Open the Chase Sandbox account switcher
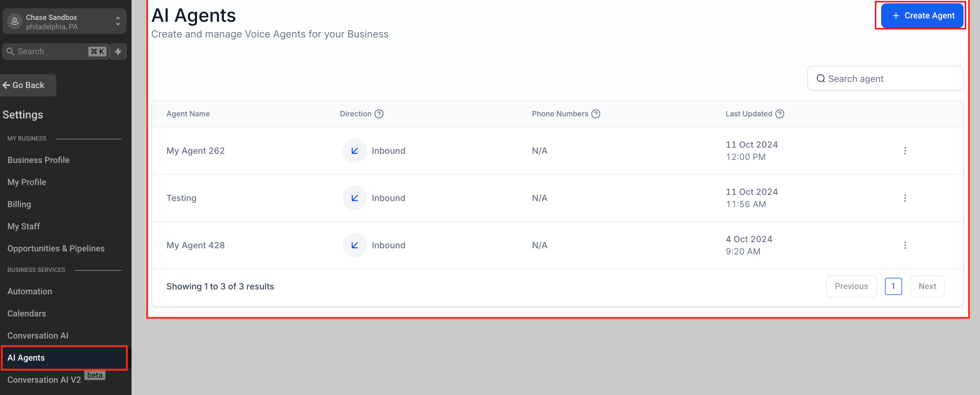Screen dimensions: 980x395 coord(64,21)
